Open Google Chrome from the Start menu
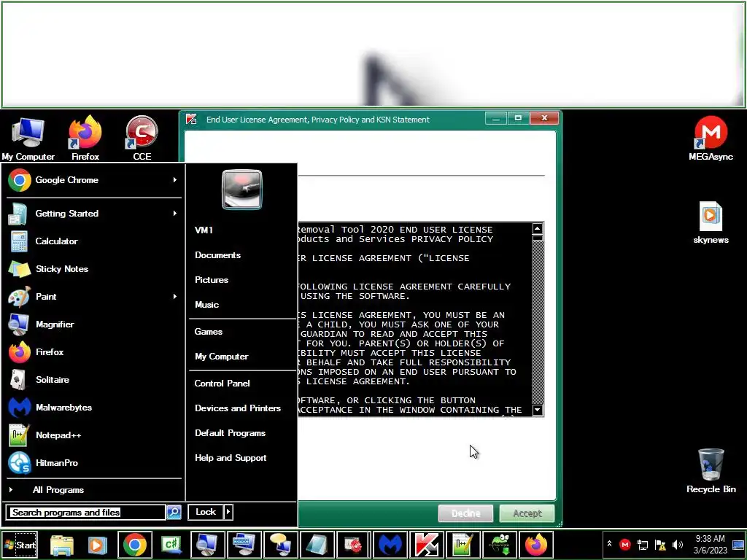Screen dimensions: 747x560 point(93,180)
